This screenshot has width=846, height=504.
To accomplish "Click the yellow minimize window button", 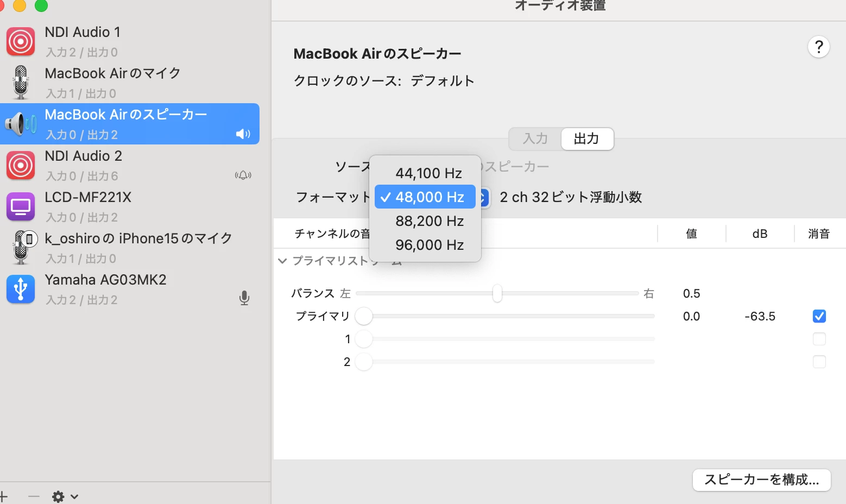I will pos(19,5).
